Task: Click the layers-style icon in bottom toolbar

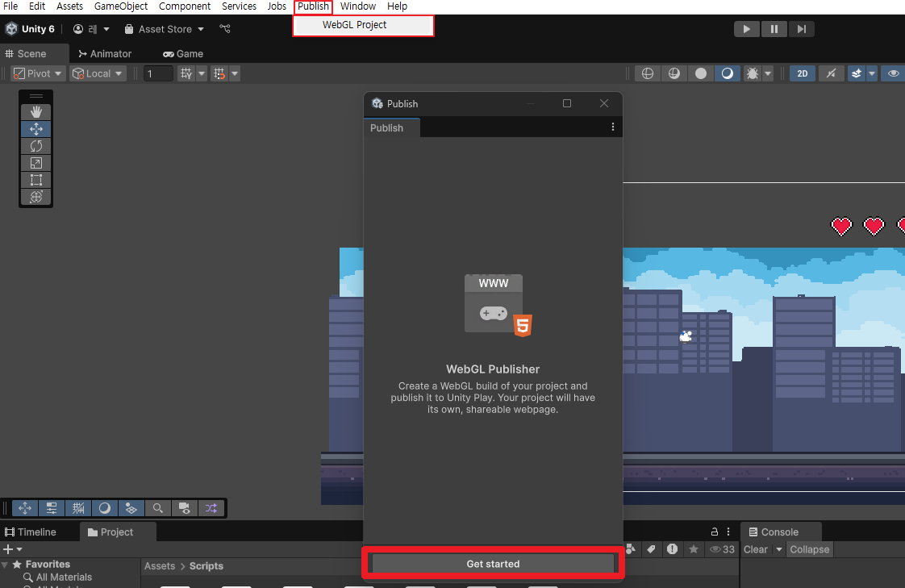Action: click(x=131, y=508)
